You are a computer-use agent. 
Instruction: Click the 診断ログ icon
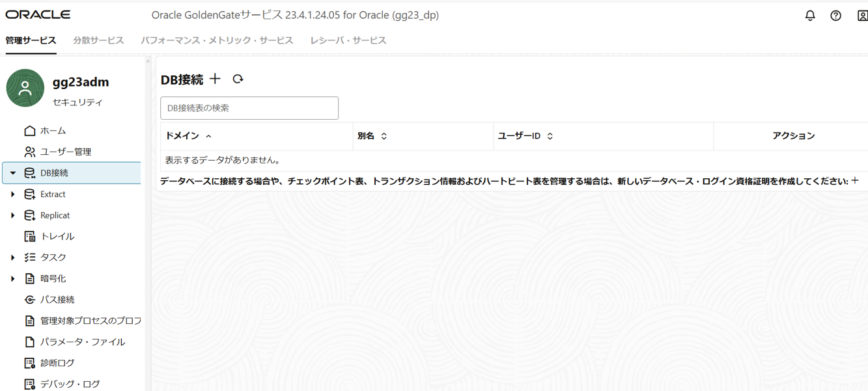click(x=29, y=363)
